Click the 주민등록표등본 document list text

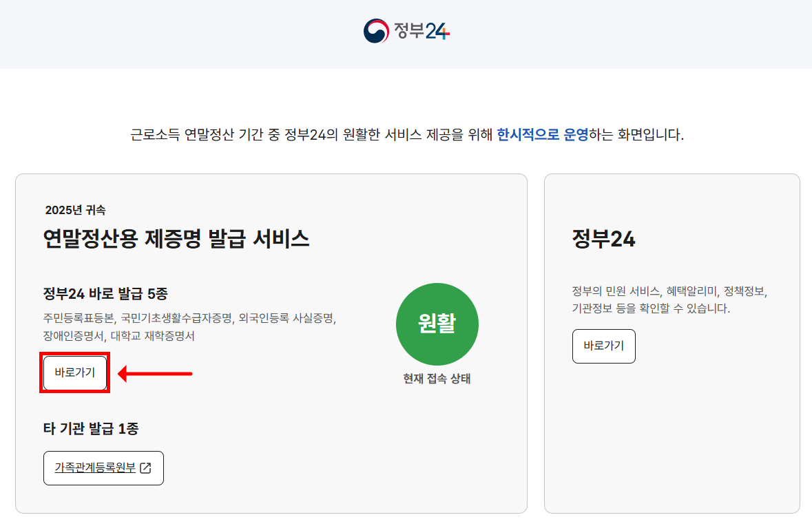tap(189, 318)
